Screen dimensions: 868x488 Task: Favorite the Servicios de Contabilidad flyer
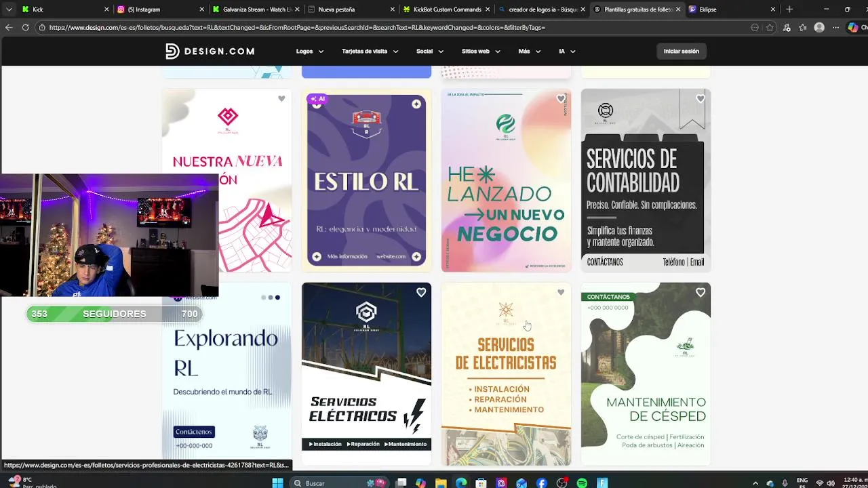(x=701, y=99)
